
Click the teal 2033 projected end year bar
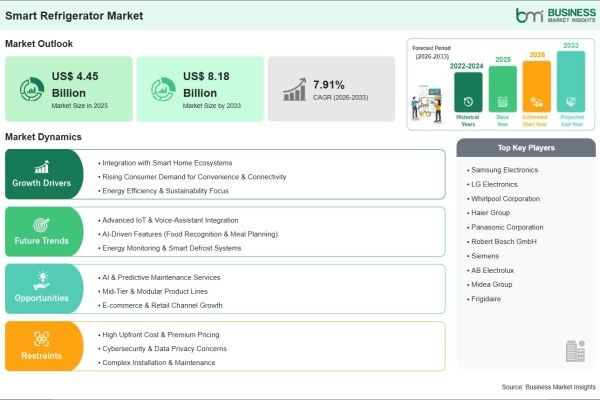[x=571, y=82]
